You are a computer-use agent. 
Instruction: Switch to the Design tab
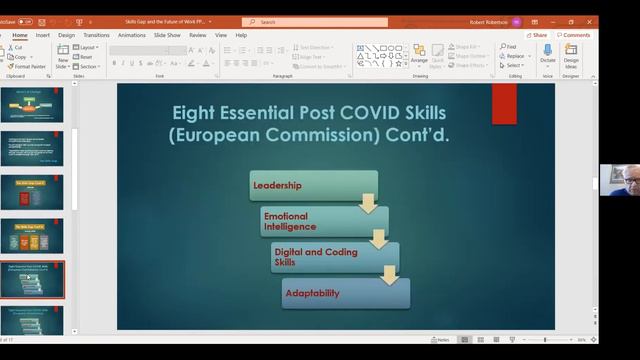point(67,35)
